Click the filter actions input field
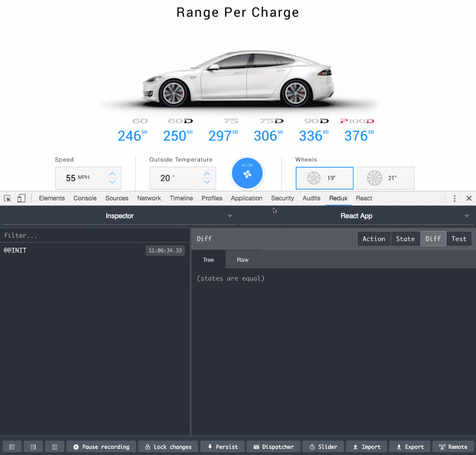 [95, 235]
